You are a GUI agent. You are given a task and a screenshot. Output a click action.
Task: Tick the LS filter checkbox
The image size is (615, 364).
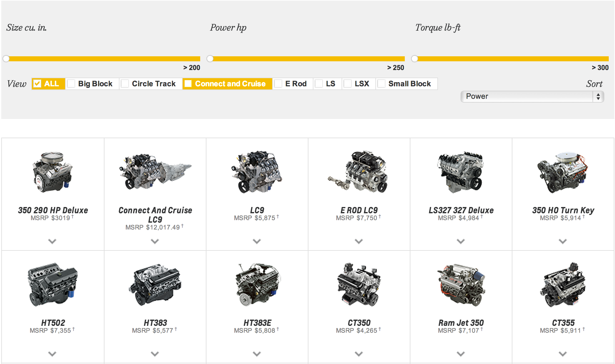click(319, 84)
